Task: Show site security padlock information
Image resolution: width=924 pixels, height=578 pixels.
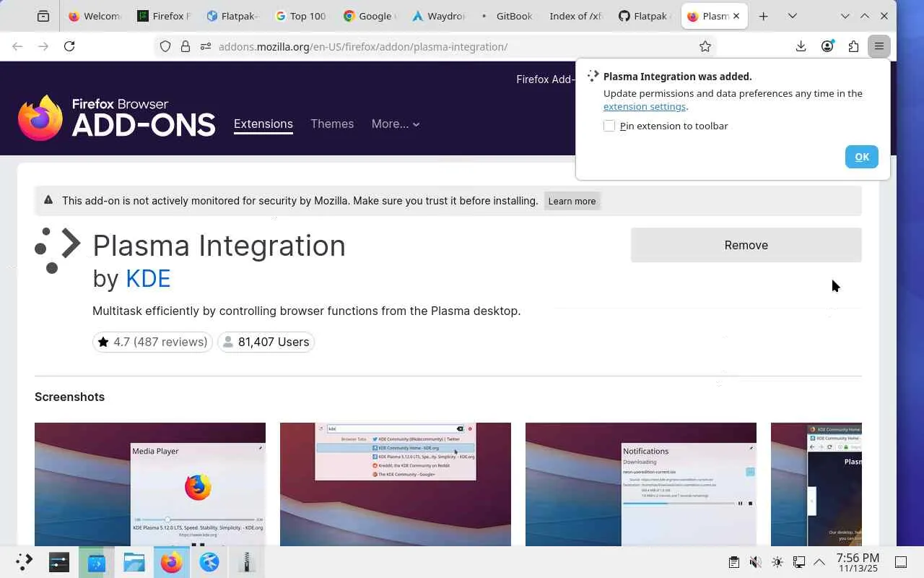Action: click(186, 46)
